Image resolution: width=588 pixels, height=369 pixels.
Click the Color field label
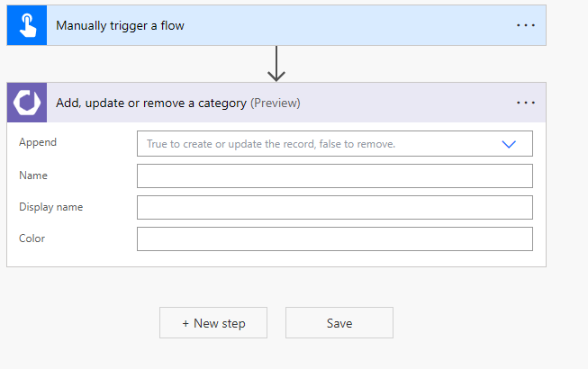32,238
